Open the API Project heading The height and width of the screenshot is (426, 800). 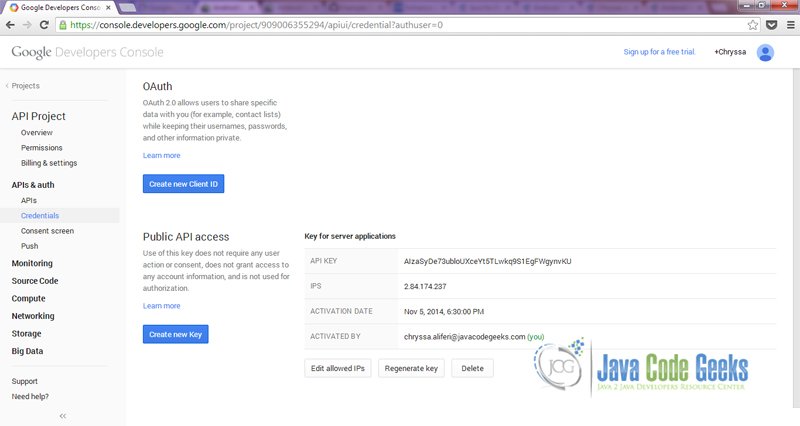(x=39, y=116)
